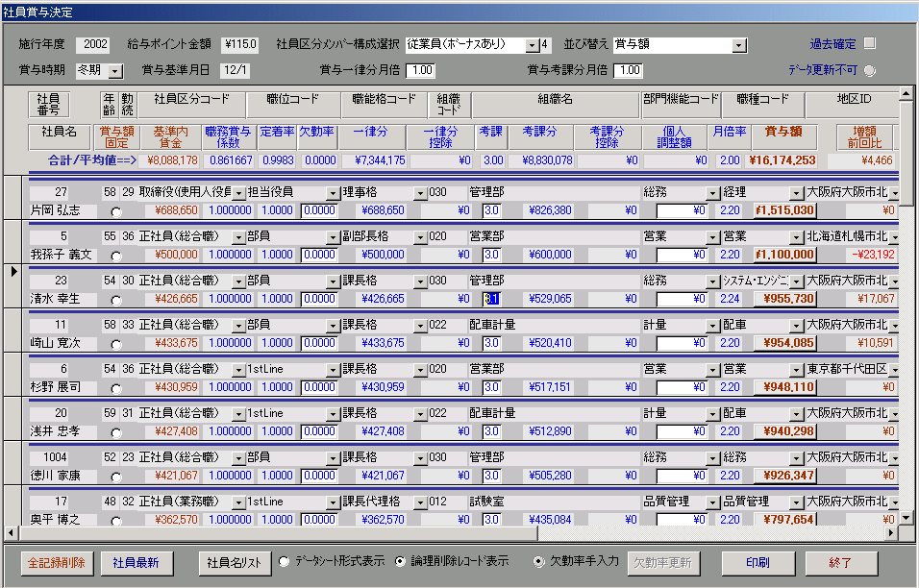919x588 pixels.
Task: Click the 印刷 print button
Action: coord(758,563)
